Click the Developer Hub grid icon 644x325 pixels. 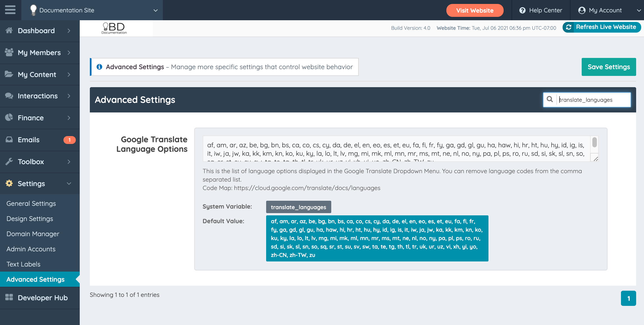point(9,297)
